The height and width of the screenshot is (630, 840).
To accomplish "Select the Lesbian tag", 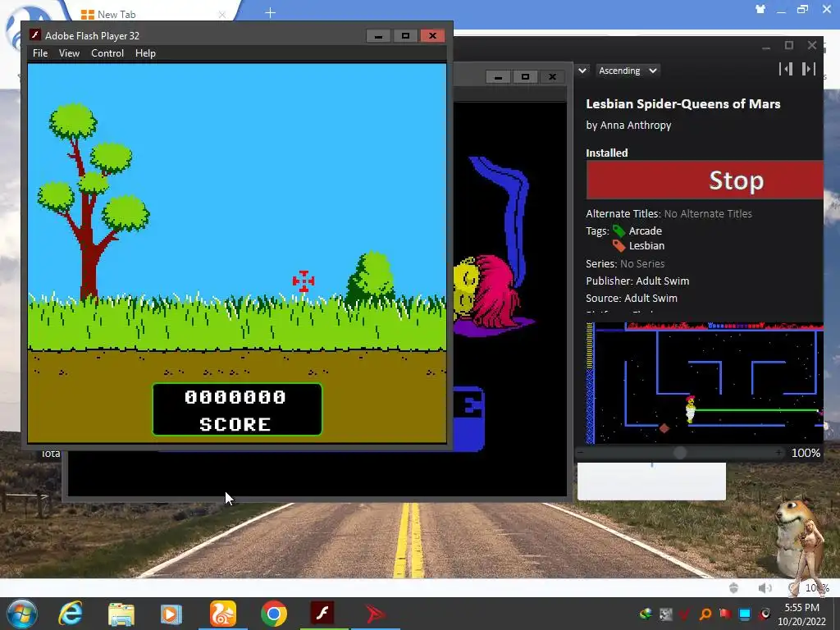I will pyautogui.click(x=646, y=246).
